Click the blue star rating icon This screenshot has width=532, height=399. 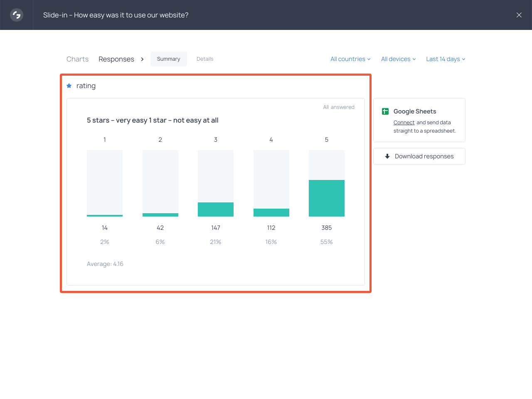[x=69, y=86]
